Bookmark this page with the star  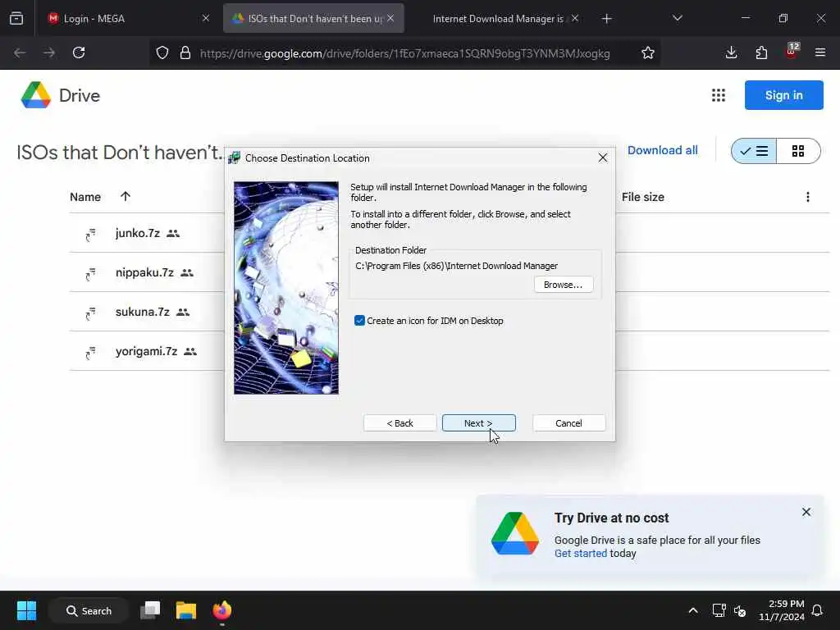[x=648, y=53]
